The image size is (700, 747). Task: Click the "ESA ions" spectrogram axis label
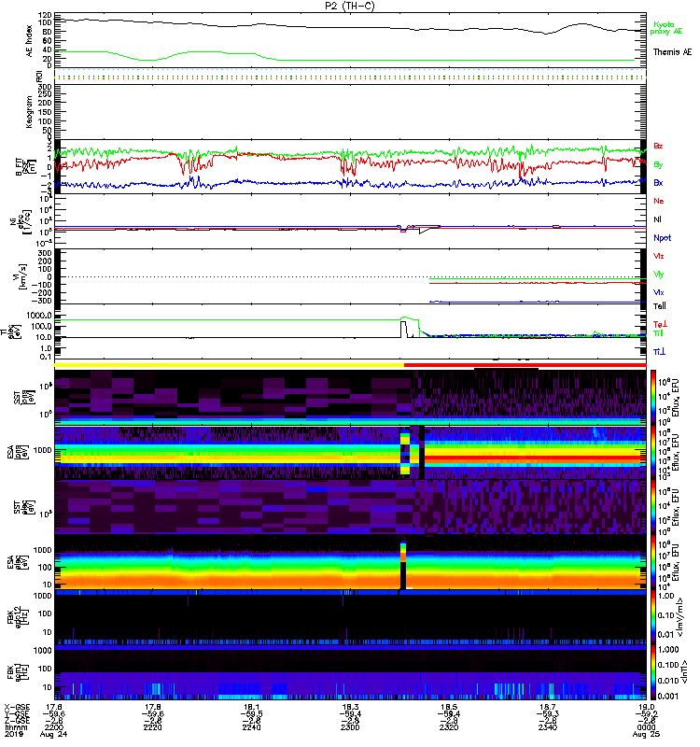[17, 453]
